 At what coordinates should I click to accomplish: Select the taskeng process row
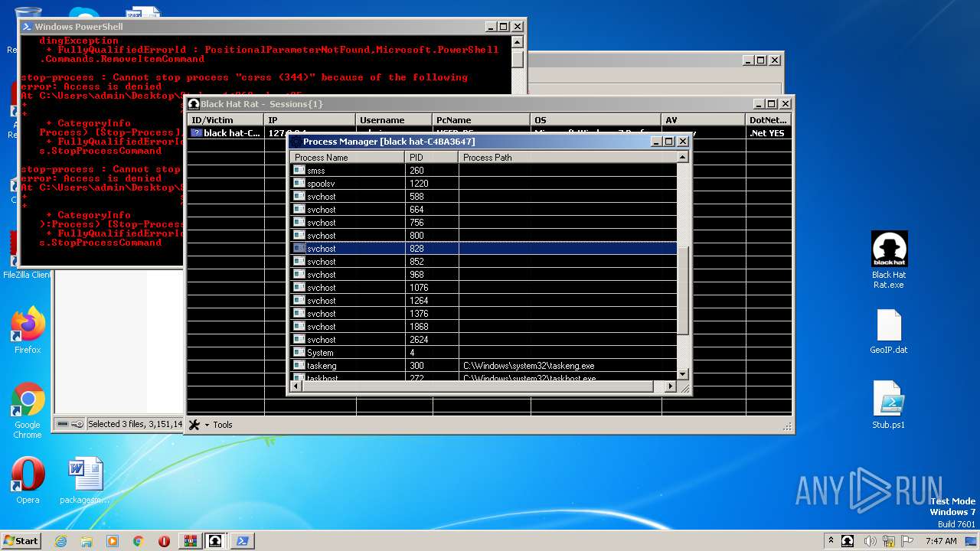pos(484,366)
